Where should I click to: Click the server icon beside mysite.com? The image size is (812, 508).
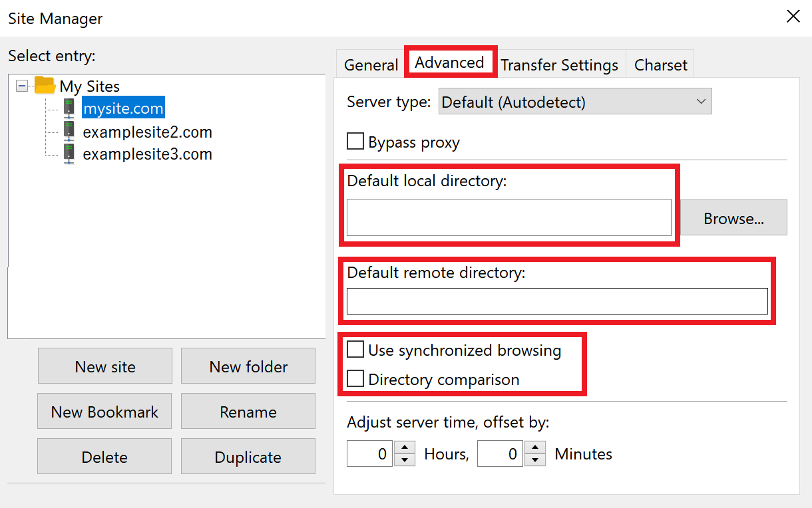[69, 108]
